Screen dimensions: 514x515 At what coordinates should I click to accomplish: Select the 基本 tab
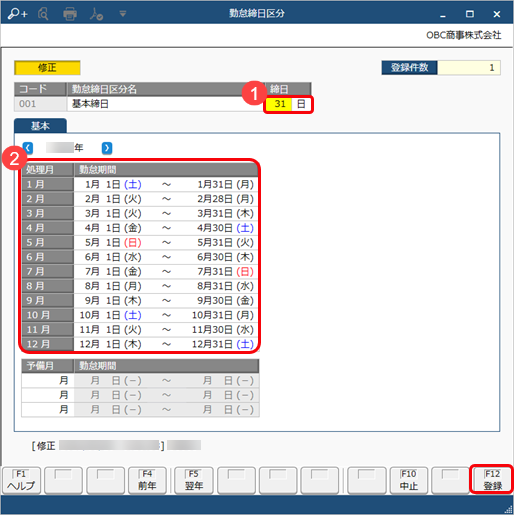40,126
